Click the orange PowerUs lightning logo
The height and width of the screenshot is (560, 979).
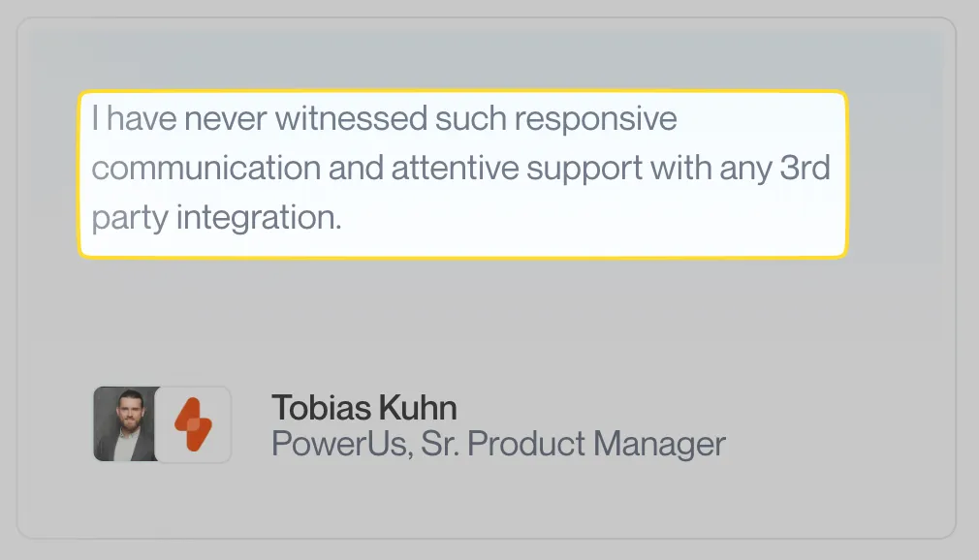(193, 424)
